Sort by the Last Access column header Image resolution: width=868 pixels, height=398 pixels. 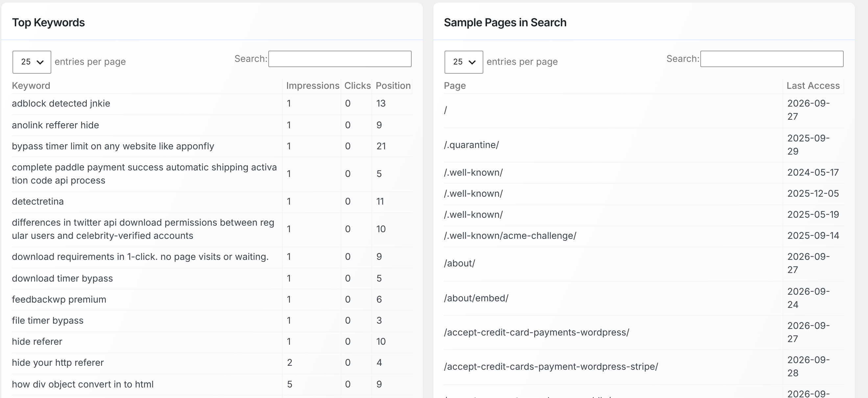pyautogui.click(x=813, y=86)
